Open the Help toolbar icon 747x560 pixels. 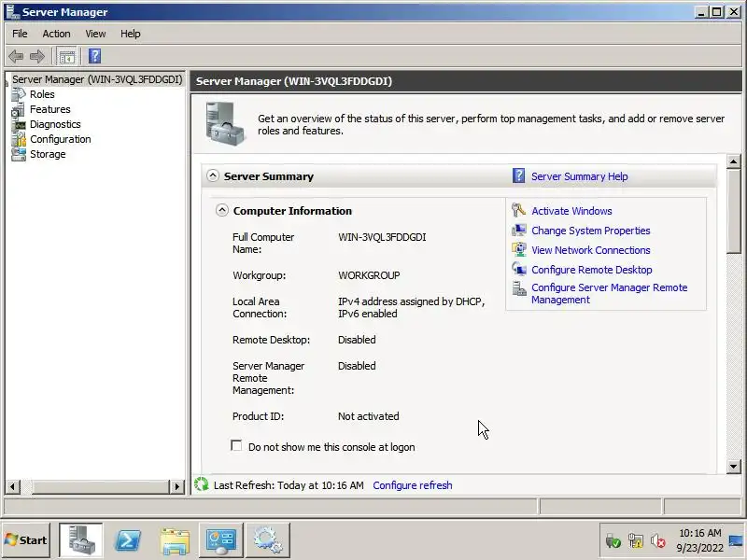(95, 56)
